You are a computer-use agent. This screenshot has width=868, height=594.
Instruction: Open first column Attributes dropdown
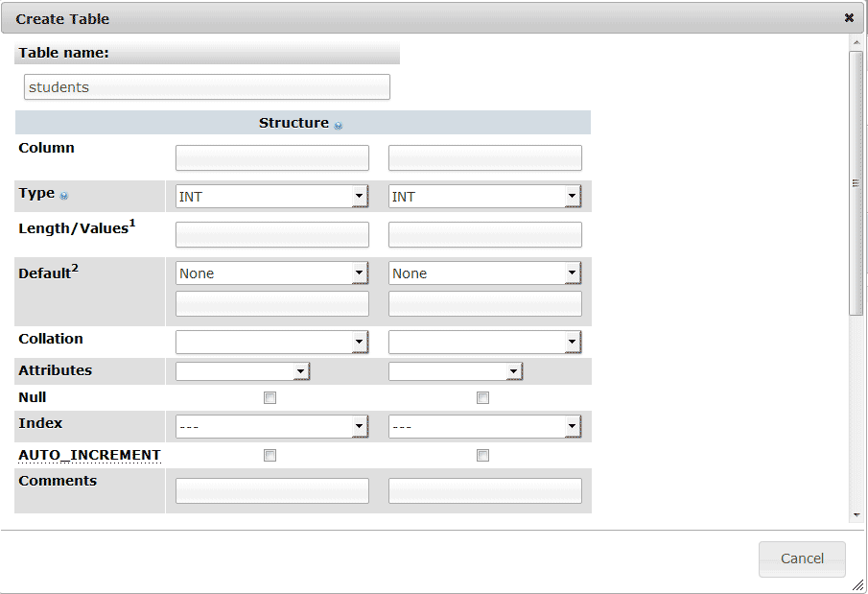pos(243,370)
